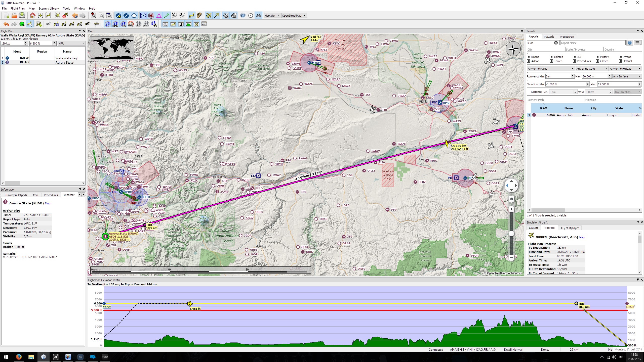Click the blue help button in Search
Image resolution: width=644 pixels, height=362 pixels.
pyautogui.click(x=629, y=43)
